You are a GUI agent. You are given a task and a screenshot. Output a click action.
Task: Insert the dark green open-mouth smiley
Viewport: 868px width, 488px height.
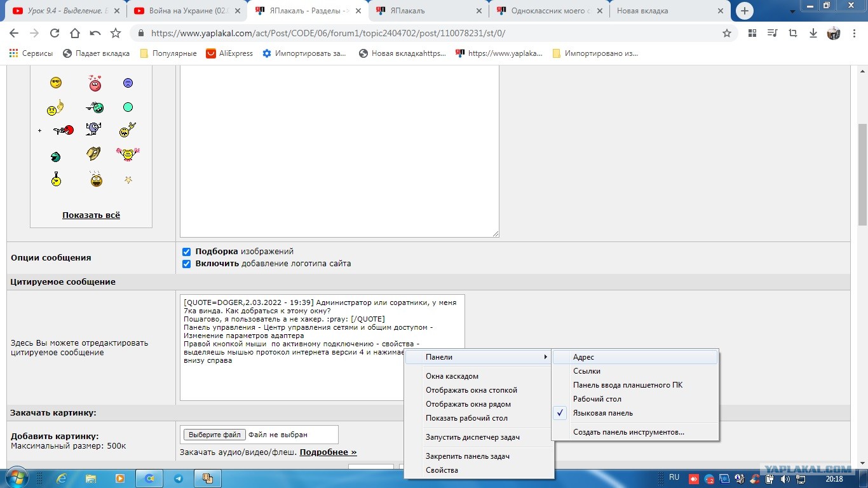pos(55,156)
